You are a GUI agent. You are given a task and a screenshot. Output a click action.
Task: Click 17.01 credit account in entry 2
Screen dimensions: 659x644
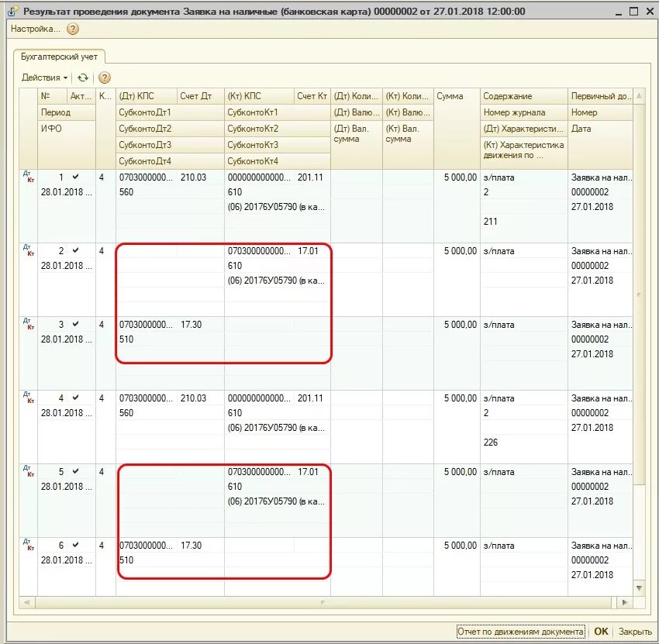tap(308, 251)
